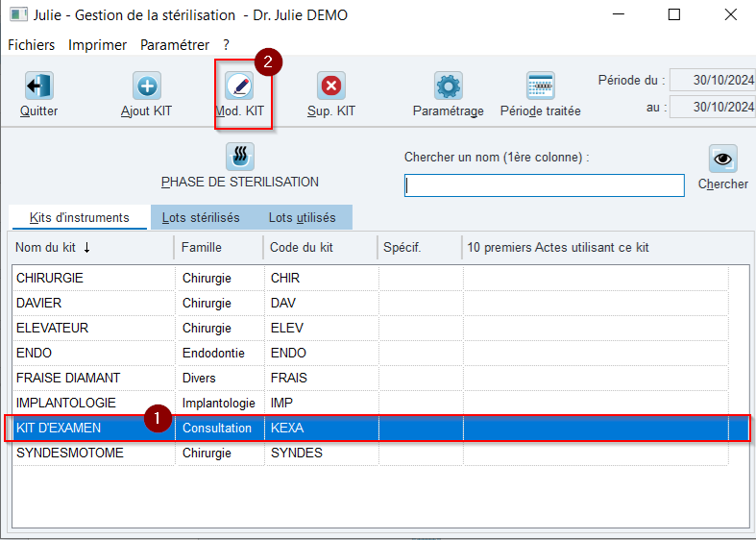
Task: Switch to Kits d'instruments tab
Action: tap(80, 217)
